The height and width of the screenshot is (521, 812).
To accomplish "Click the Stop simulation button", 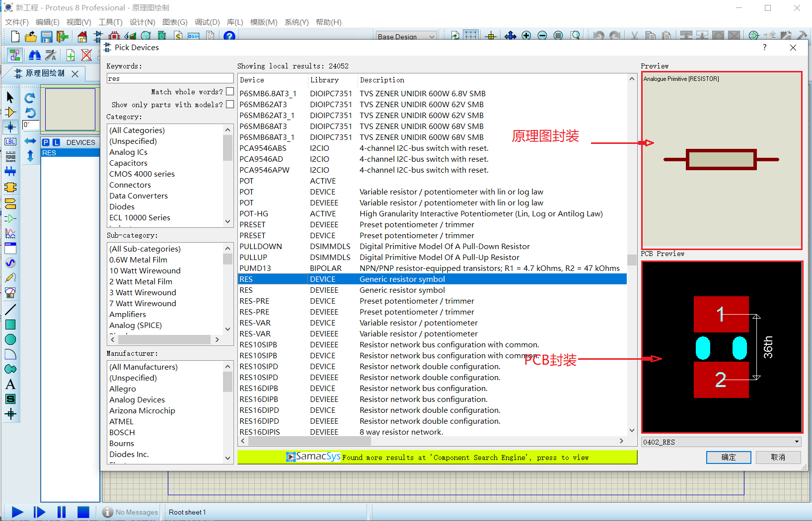I will click(83, 512).
